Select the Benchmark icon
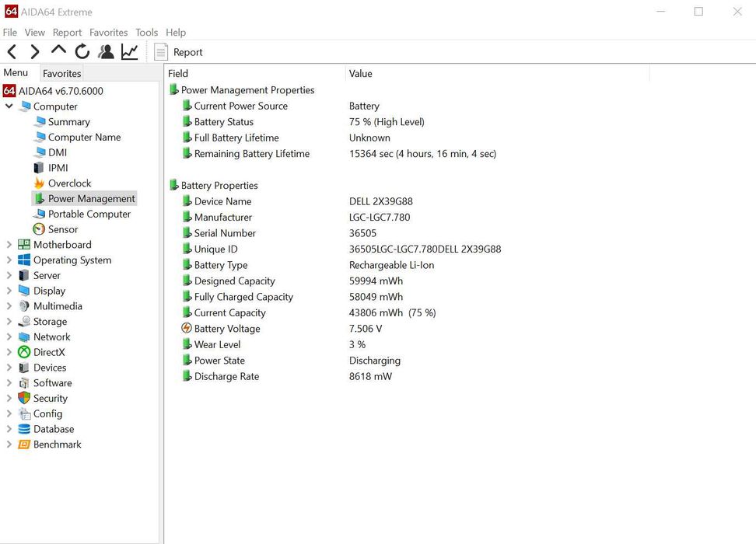The image size is (756, 544). (x=23, y=445)
